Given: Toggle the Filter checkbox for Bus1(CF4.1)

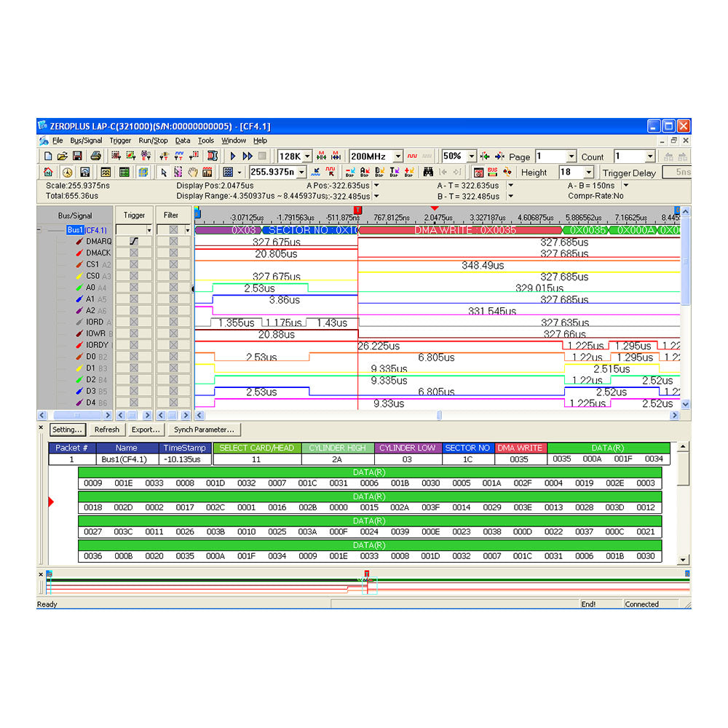Looking at the screenshot, I should pos(173,230).
